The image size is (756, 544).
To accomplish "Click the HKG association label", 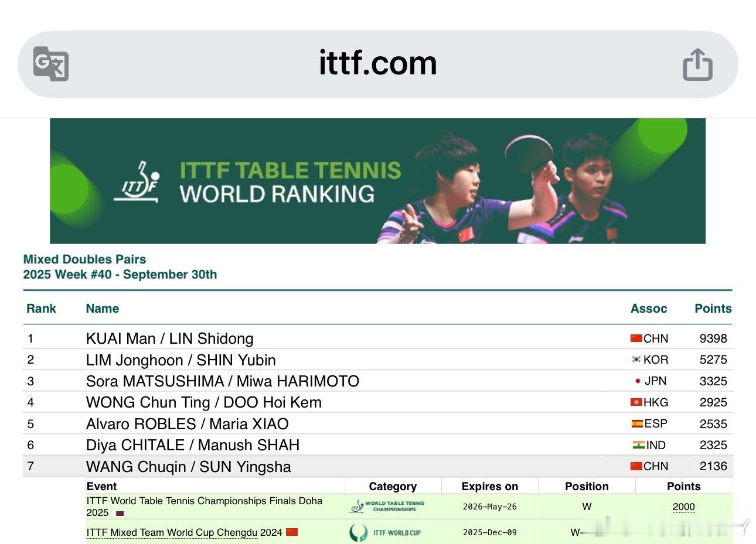I will (656, 402).
